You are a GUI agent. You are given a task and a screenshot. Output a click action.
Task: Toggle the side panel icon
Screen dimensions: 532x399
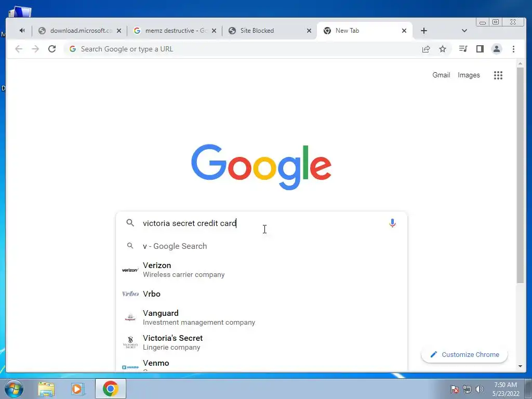pos(480,49)
